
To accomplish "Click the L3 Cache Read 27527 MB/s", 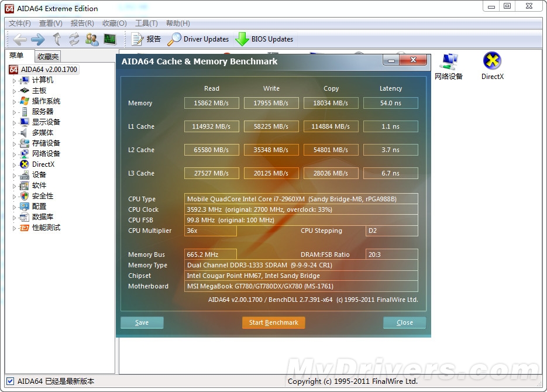I will (x=211, y=173).
